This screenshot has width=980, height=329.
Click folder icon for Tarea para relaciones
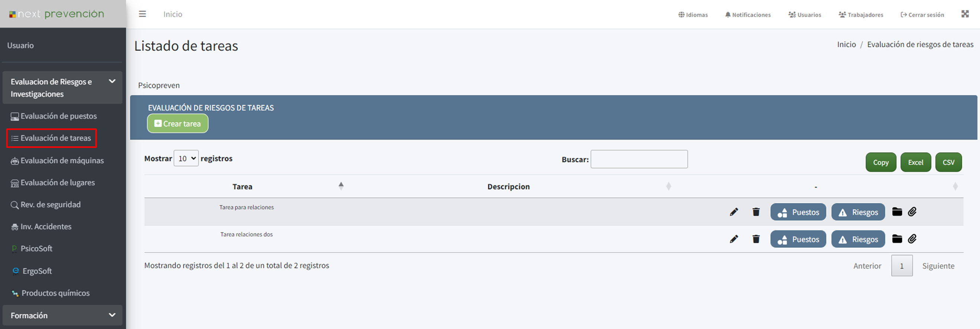click(897, 212)
